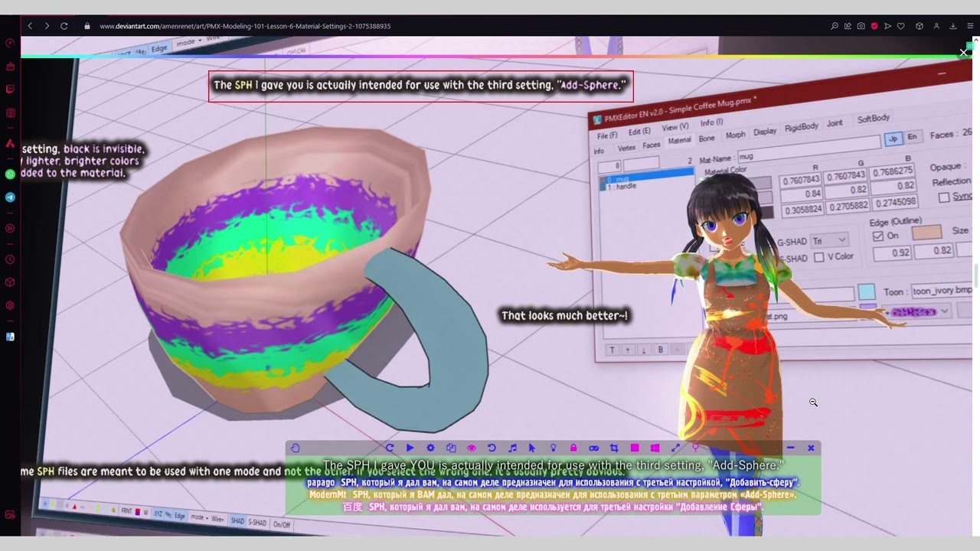The height and width of the screenshot is (551, 980).
Task: Click the toon_ivory.bmp Toon field
Action: point(941,291)
